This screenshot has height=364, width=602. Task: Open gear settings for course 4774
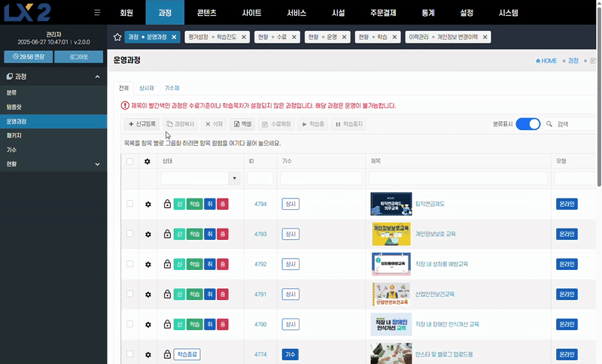pos(148,354)
